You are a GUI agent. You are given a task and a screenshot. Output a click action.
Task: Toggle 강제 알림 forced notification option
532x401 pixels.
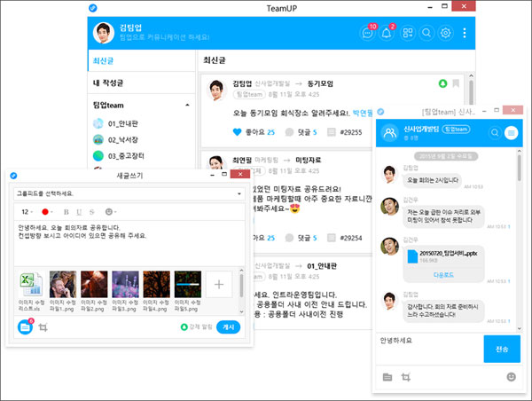(x=197, y=327)
